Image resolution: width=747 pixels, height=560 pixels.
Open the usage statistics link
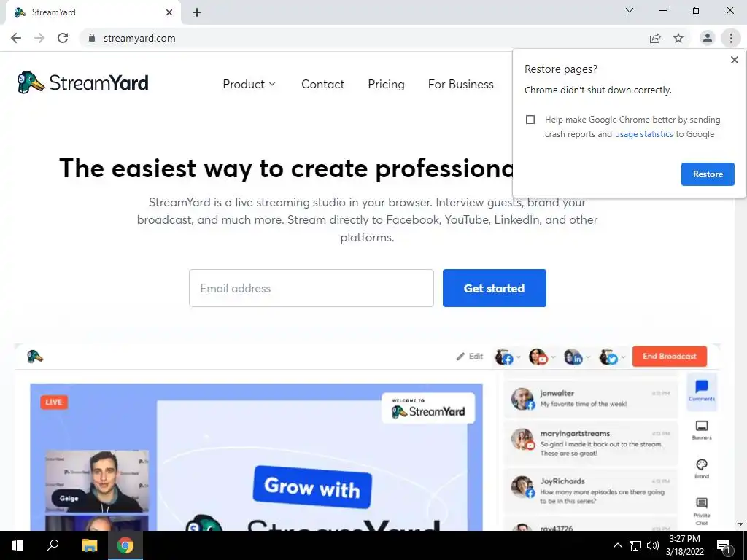[643, 134]
